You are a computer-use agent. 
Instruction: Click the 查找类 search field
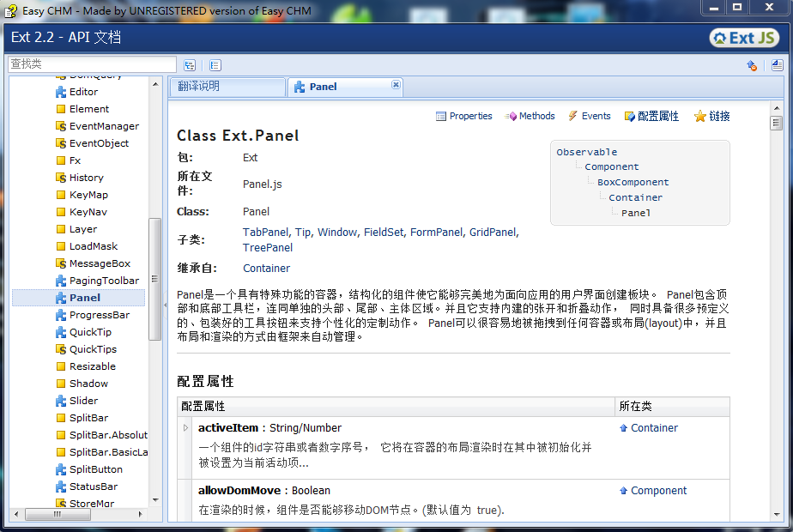[92, 64]
